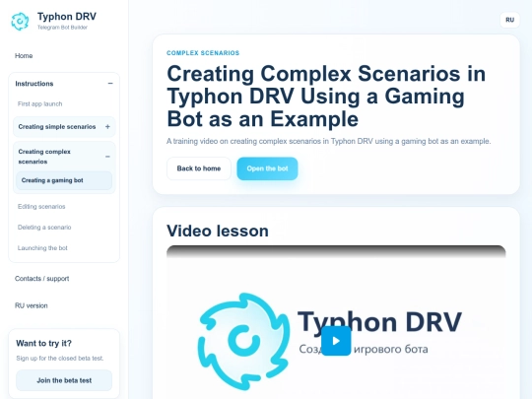This screenshot has width=532, height=399.
Task: Click the Typhon DRV logo icon in sidebar
Action: click(x=20, y=21)
